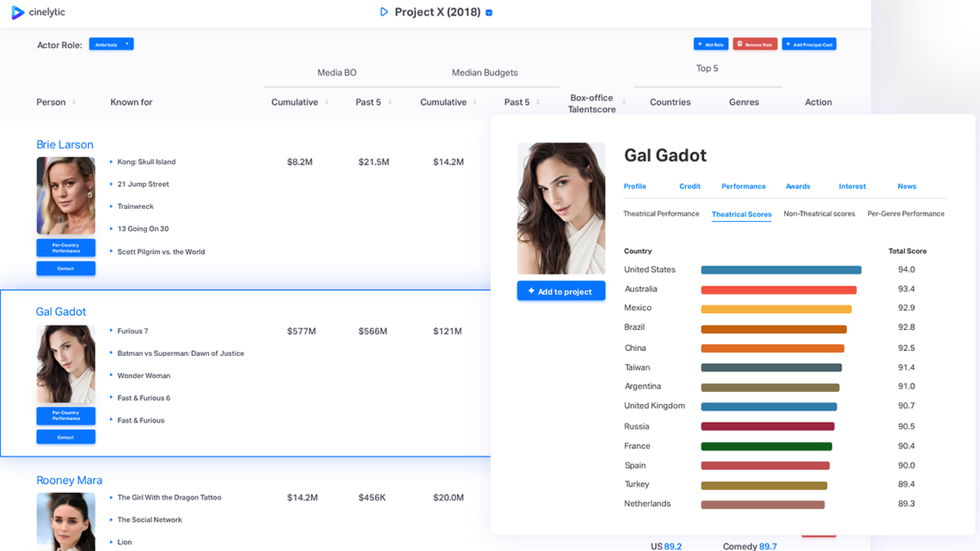Image resolution: width=980 pixels, height=551 pixels.
Task: Open the Project X (2018) dropdown arrow
Action: pos(489,13)
